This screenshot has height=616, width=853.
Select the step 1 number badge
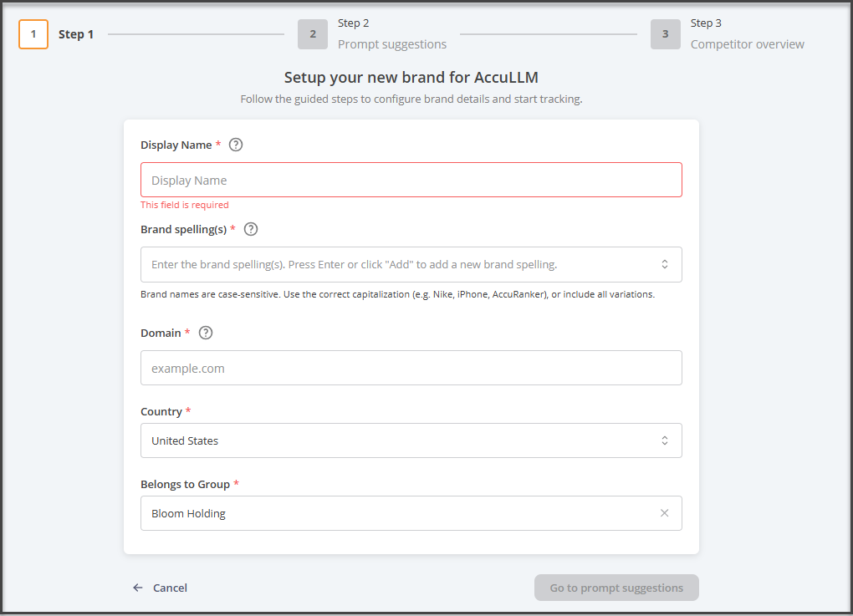(33, 34)
